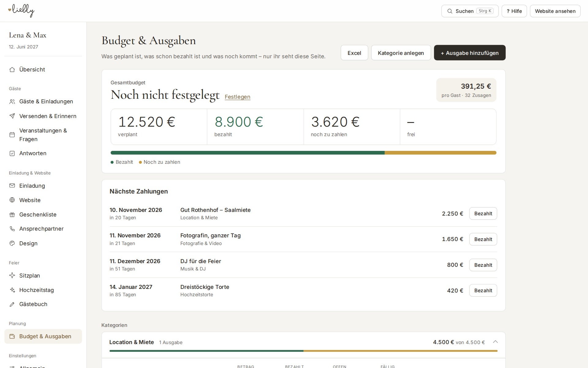Screen dimensions: 588x368
Task: Navigate to Veranstaltungen & Fragen
Action: [43, 135]
